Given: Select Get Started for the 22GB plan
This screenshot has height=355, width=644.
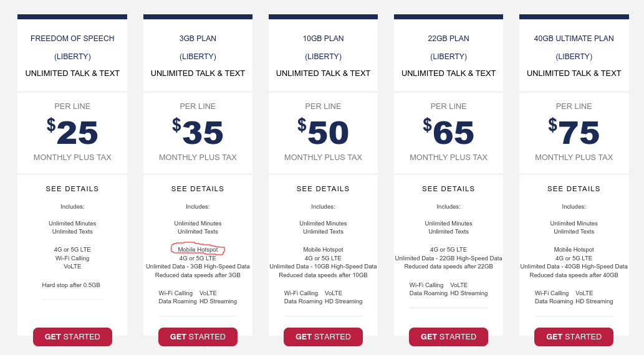Looking at the screenshot, I should [448, 337].
